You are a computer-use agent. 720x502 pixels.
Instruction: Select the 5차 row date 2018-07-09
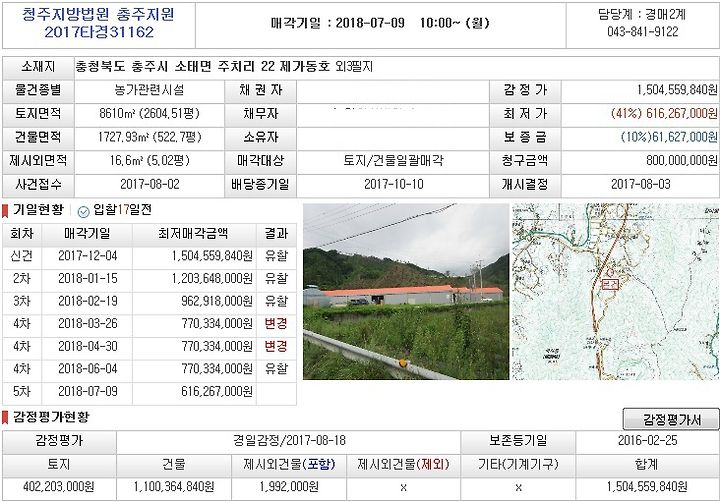tap(88, 392)
